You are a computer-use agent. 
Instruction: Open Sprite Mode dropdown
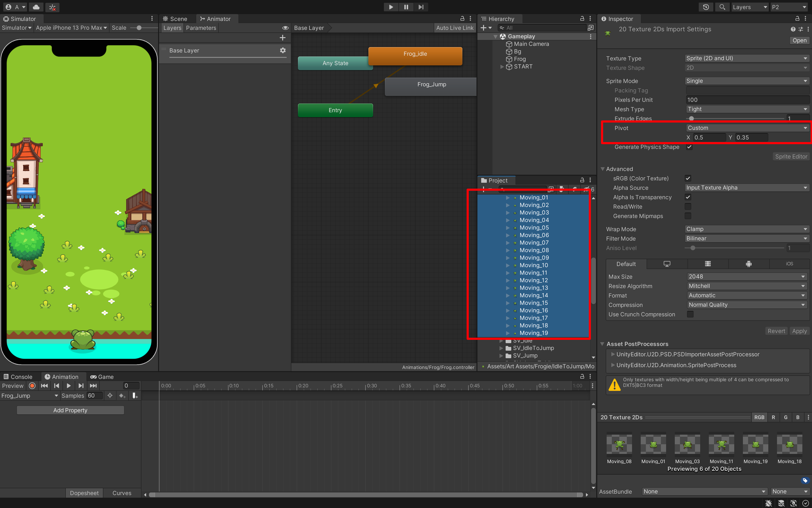[x=747, y=81]
